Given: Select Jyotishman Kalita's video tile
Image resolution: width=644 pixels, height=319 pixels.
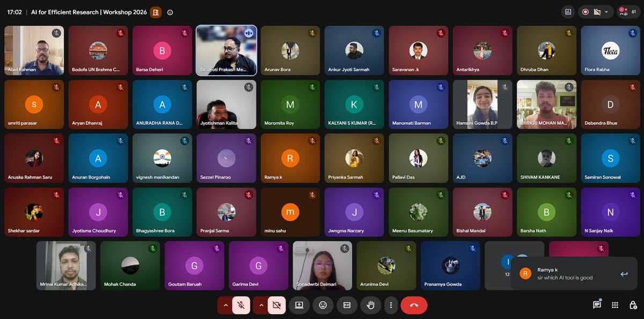Looking at the screenshot, I should (226, 104).
